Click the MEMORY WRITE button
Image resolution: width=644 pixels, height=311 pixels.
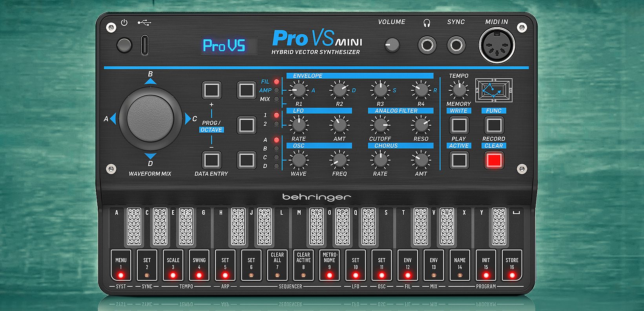pos(459,125)
